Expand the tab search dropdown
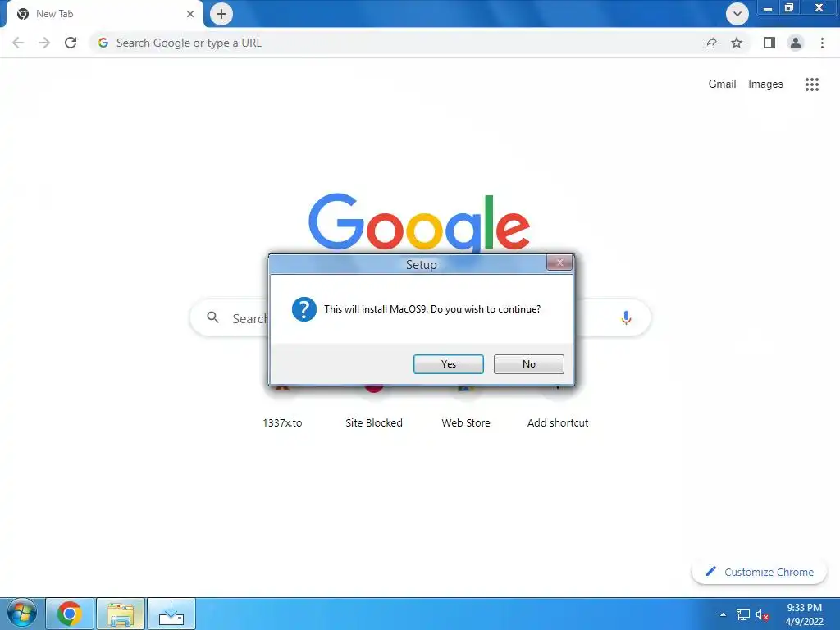Image resolution: width=840 pixels, height=630 pixels. (x=737, y=14)
